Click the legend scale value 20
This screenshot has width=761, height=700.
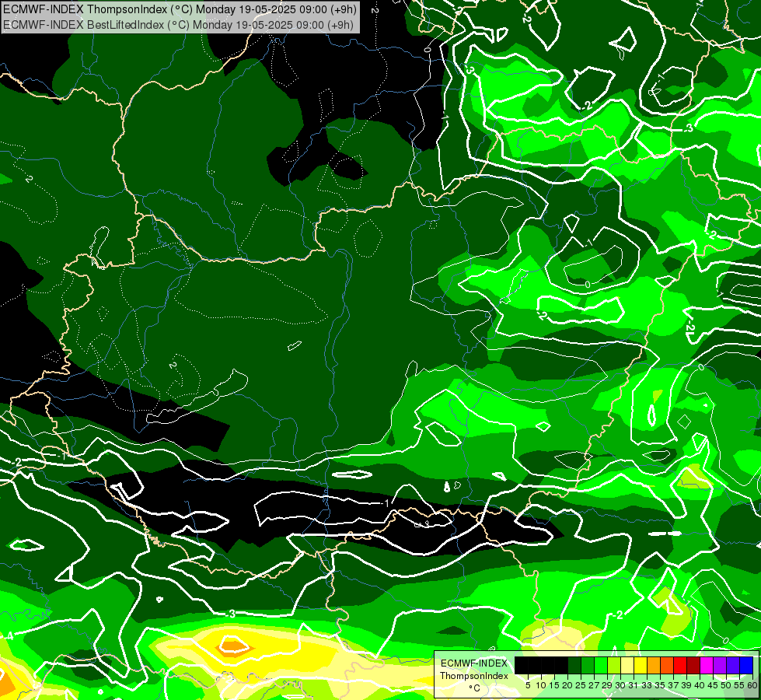tap(567, 685)
